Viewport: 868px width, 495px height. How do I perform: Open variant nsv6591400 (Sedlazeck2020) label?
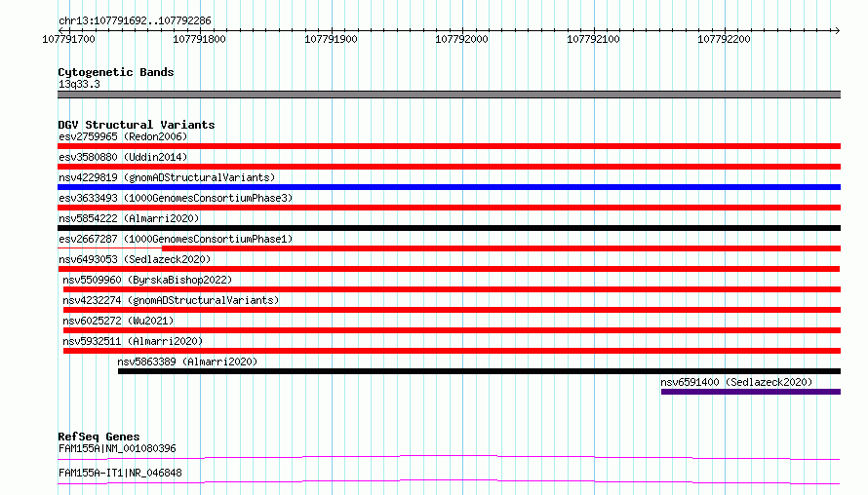(736, 382)
